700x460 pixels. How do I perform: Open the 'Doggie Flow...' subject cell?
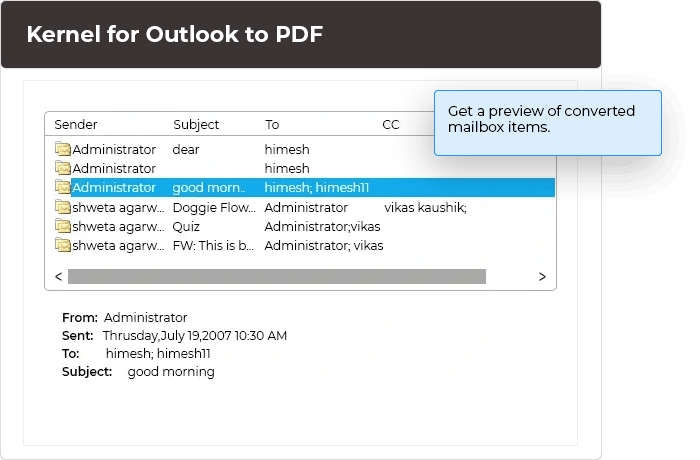tap(214, 207)
